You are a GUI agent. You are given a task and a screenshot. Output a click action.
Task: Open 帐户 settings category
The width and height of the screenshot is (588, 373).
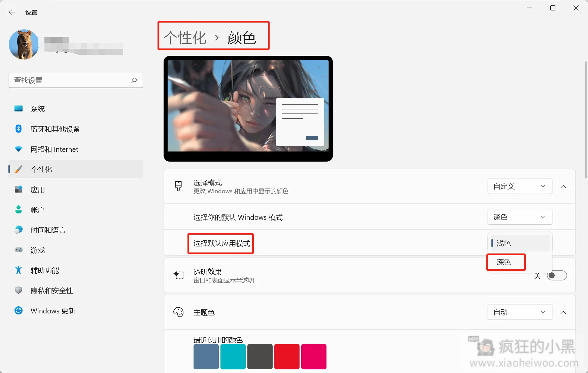click(x=76, y=210)
